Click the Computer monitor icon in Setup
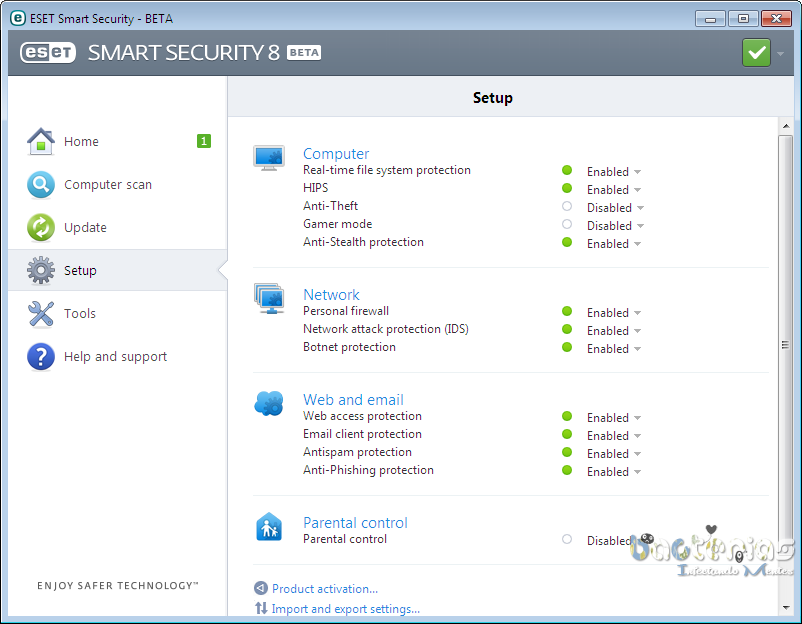This screenshot has height=624, width=802. (269, 158)
